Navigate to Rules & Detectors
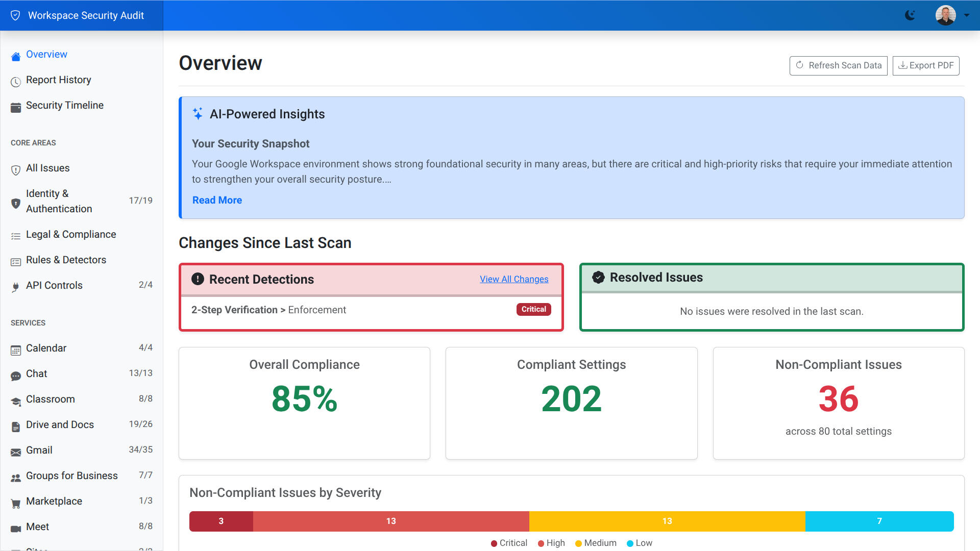980x551 pixels. click(x=66, y=260)
